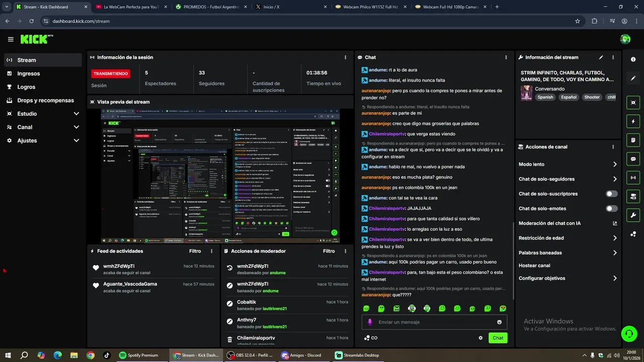Toggle Chat de solo-suscriptores switch

(612, 194)
